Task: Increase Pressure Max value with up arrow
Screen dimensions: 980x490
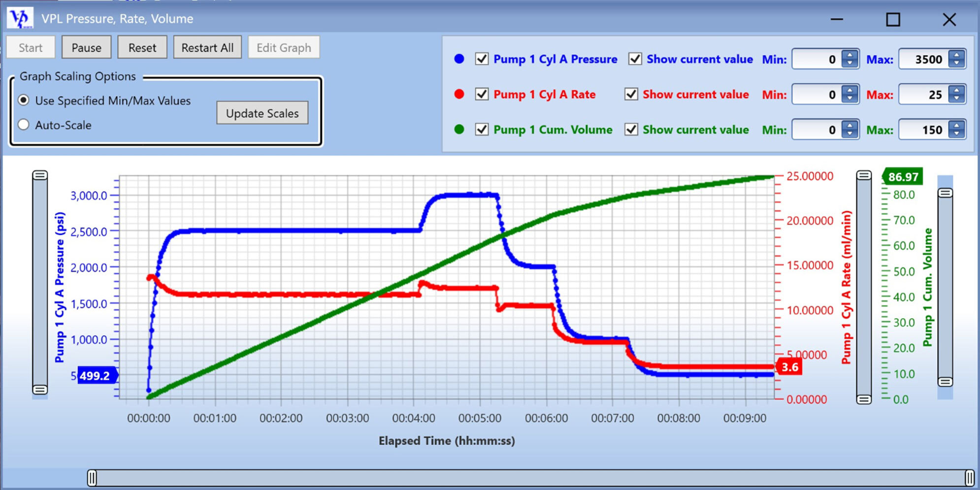Action: (x=957, y=55)
